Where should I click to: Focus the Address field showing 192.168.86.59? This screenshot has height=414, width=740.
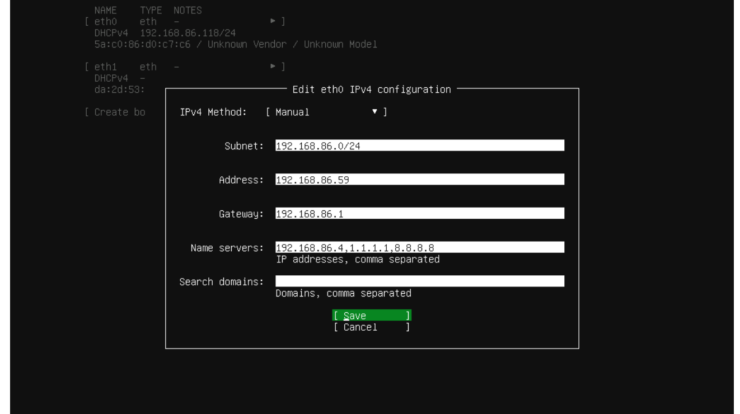[419, 180]
